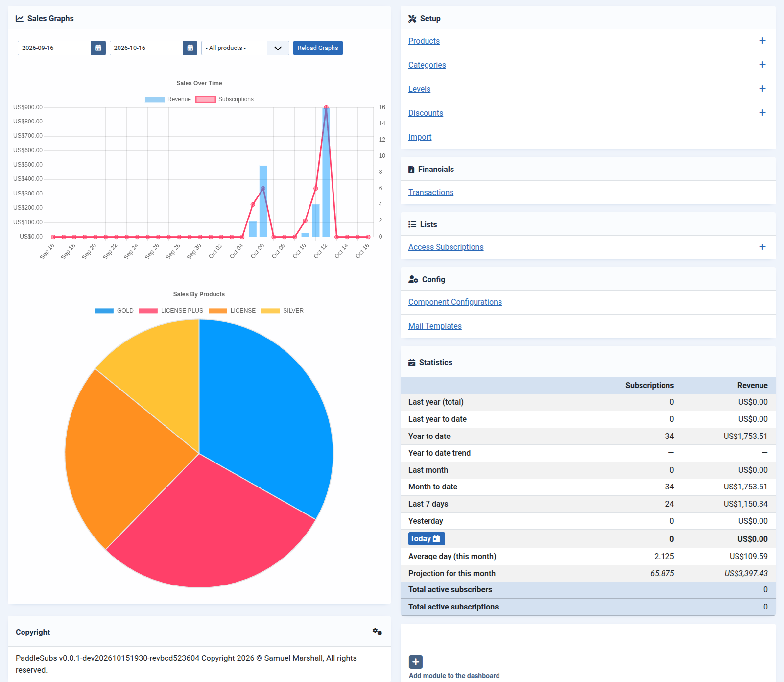Open the All products dropdown

(x=245, y=48)
